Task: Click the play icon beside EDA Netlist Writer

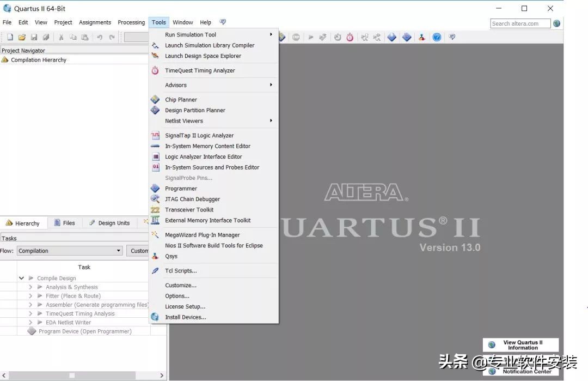Action: (x=40, y=323)
